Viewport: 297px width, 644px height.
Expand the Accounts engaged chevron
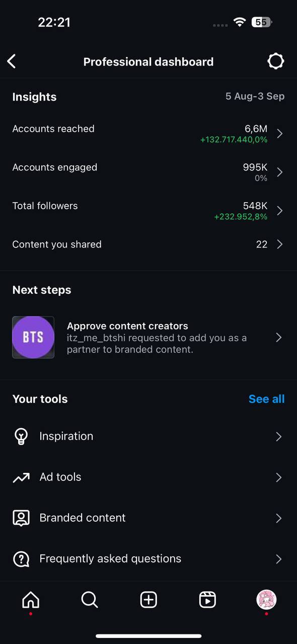point(280,172)
